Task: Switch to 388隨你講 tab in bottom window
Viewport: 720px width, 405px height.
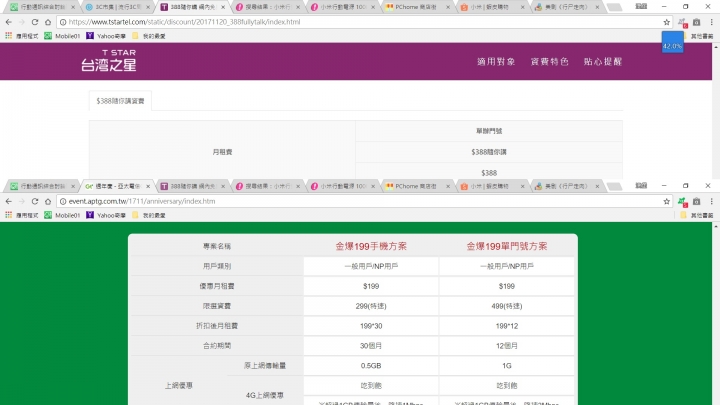Action: click(192, 186)
